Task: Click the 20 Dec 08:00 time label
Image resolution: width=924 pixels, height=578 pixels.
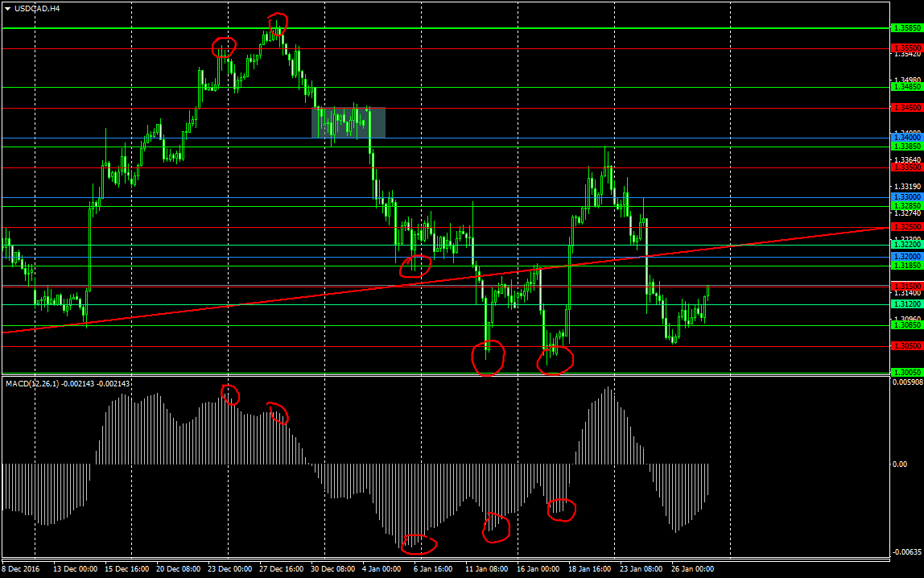Action: click(x=179, y=569)
